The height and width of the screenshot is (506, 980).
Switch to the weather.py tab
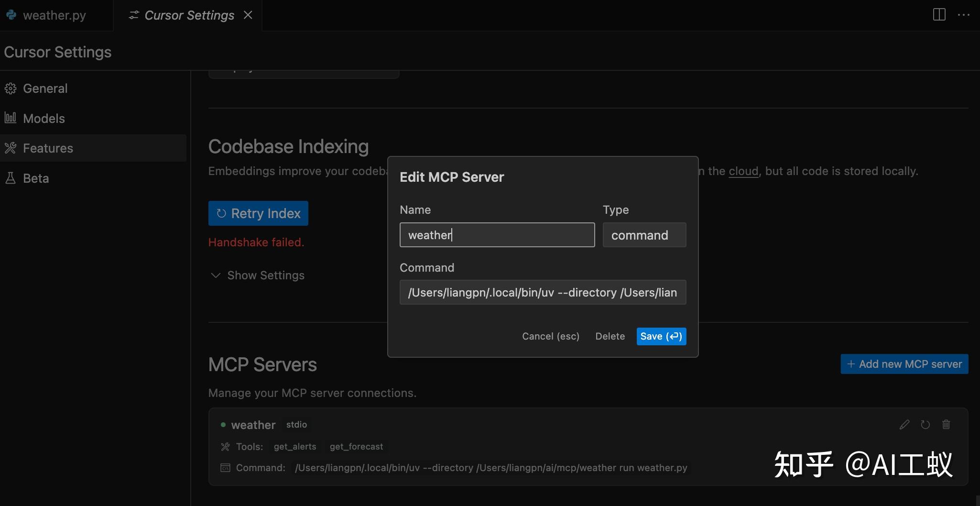(54, 15)
